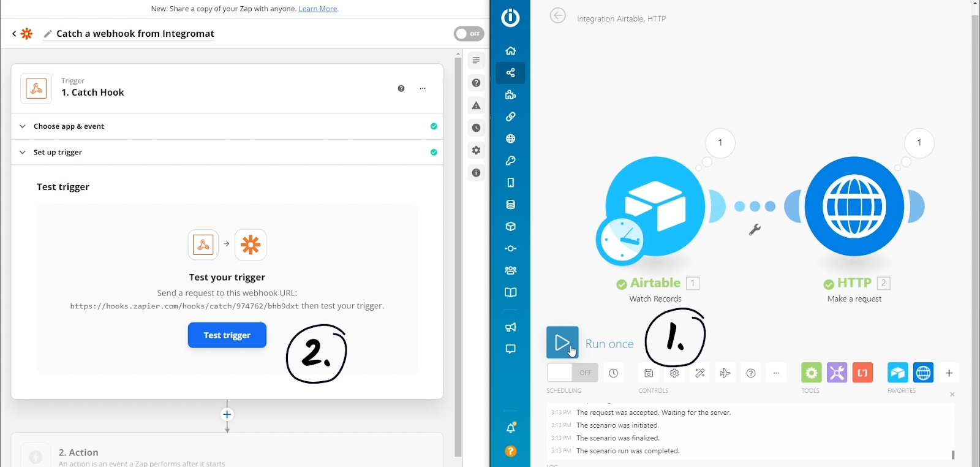
Task: Open Connections link icon in the sidebar
Action: pyautogui.click(x=510, y=116)
